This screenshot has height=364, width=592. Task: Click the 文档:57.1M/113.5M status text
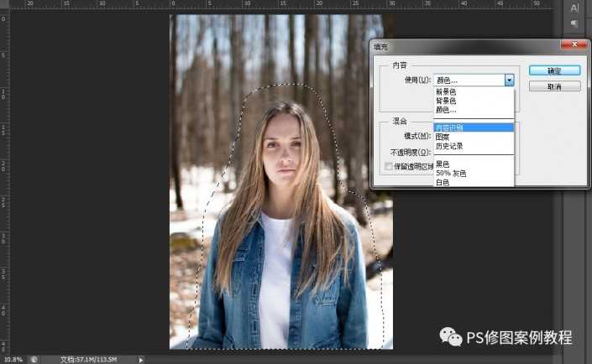89,360
